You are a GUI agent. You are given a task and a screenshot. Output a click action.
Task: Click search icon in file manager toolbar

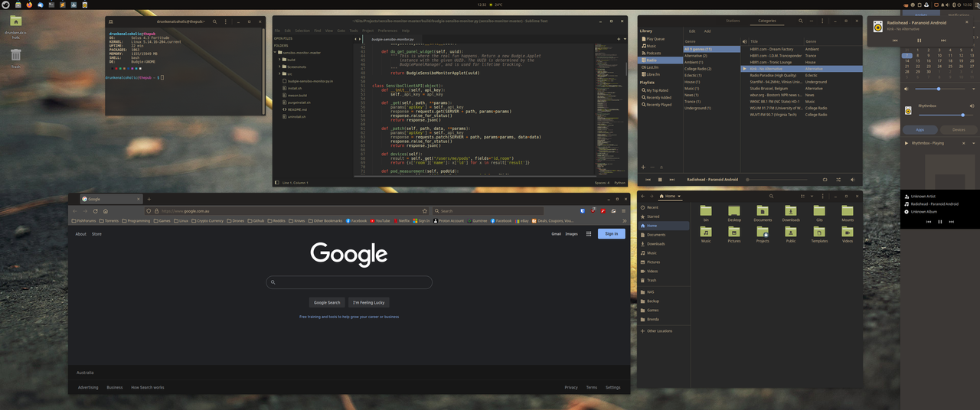[x=772, y=197]
